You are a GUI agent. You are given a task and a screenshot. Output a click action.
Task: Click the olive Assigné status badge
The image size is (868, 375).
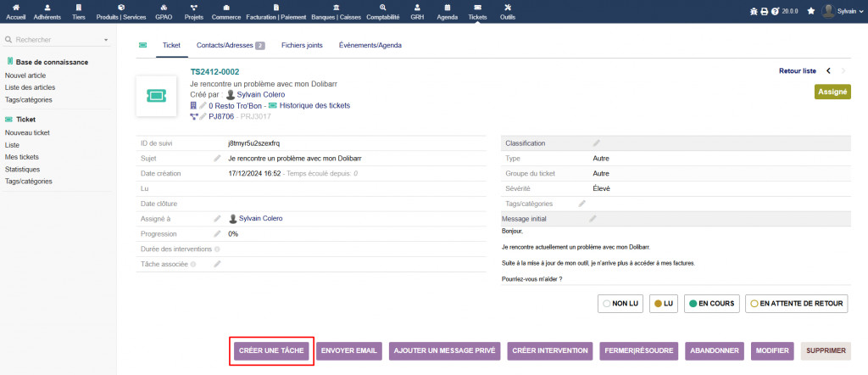click(x=832, y=92)
